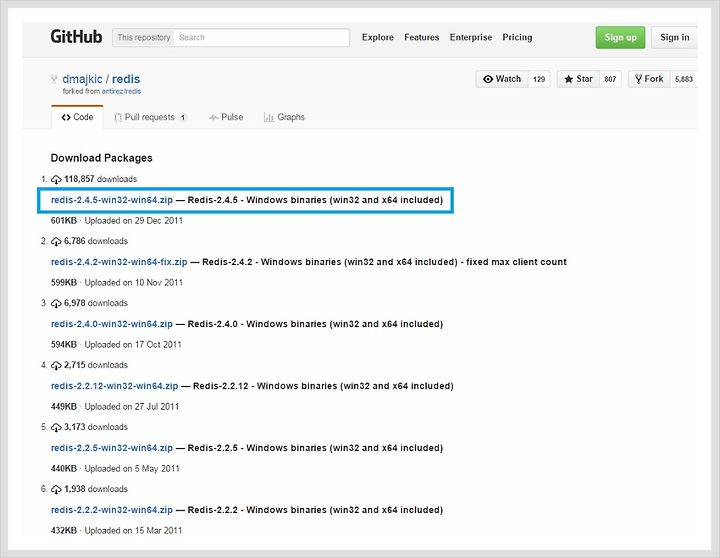
Task: Open the 129 watchers count
Action: pyautogui.click(x=539, y=79)
